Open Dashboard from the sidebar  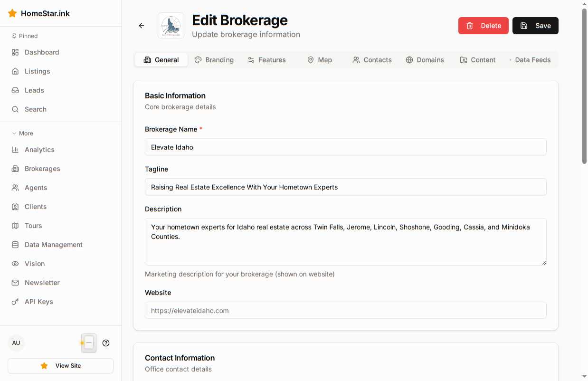pos(42,52)
